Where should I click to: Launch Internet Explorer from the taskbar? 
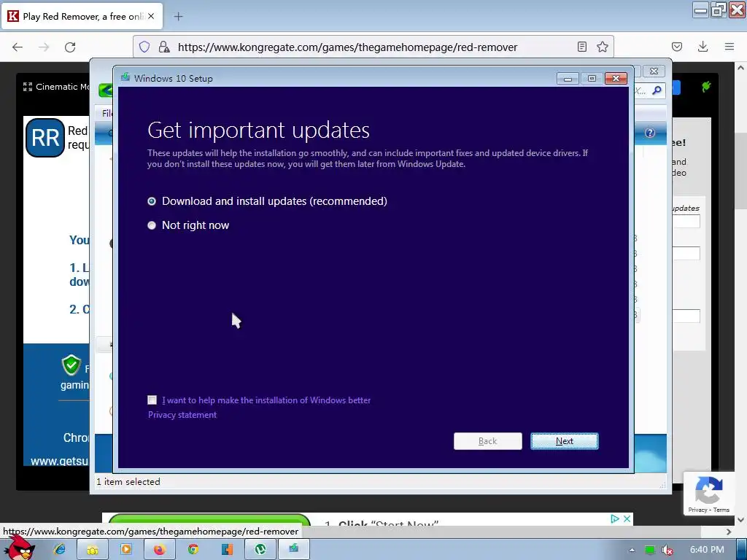60,549
